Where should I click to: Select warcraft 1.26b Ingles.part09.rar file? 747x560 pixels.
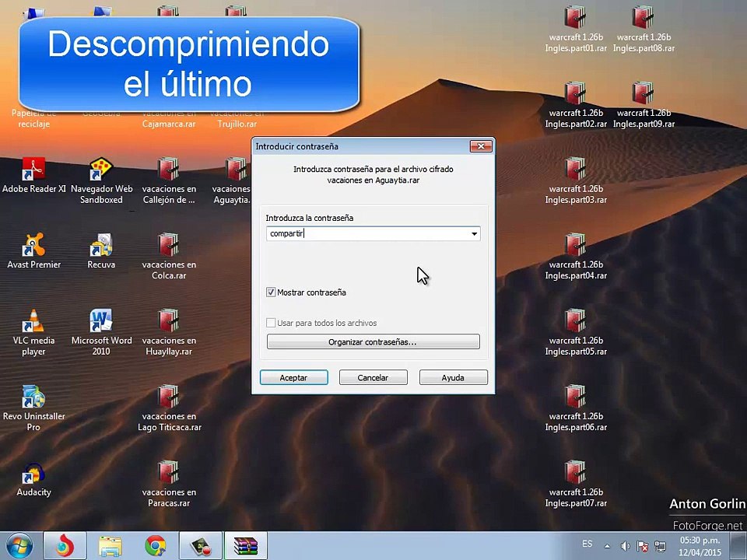point(644,105)
